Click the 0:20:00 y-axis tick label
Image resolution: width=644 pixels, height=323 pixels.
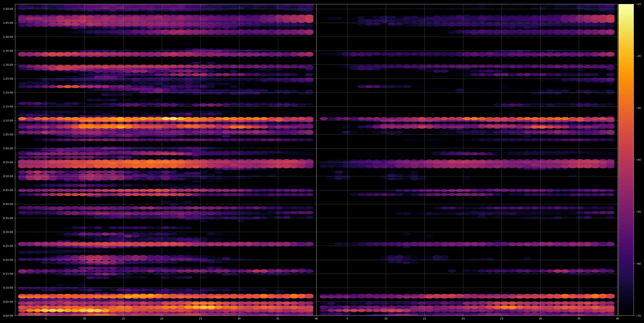(8, 260)
